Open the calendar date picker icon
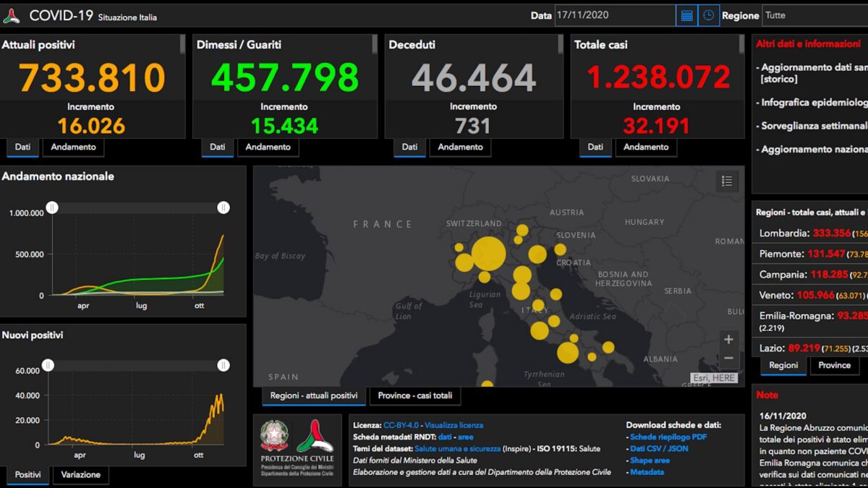Viewport: 868px width, 488px height. click(x=686, y=15)
